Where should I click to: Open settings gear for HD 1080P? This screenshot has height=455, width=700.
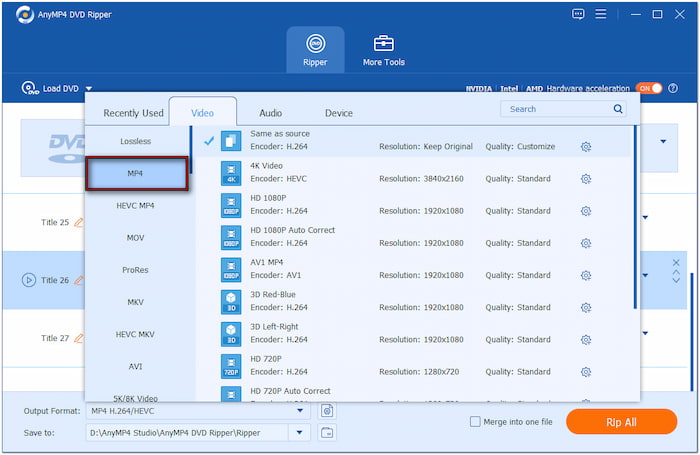586,211
